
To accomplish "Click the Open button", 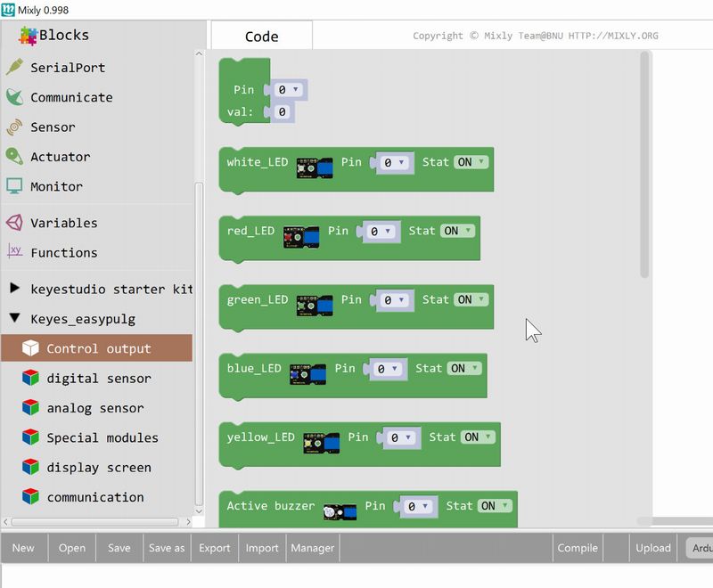I will point(72,548).
